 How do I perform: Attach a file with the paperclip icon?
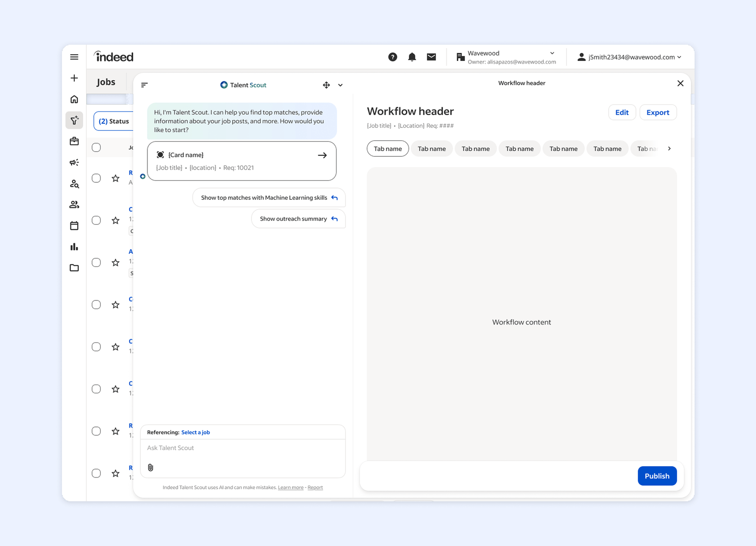(151, 468)
